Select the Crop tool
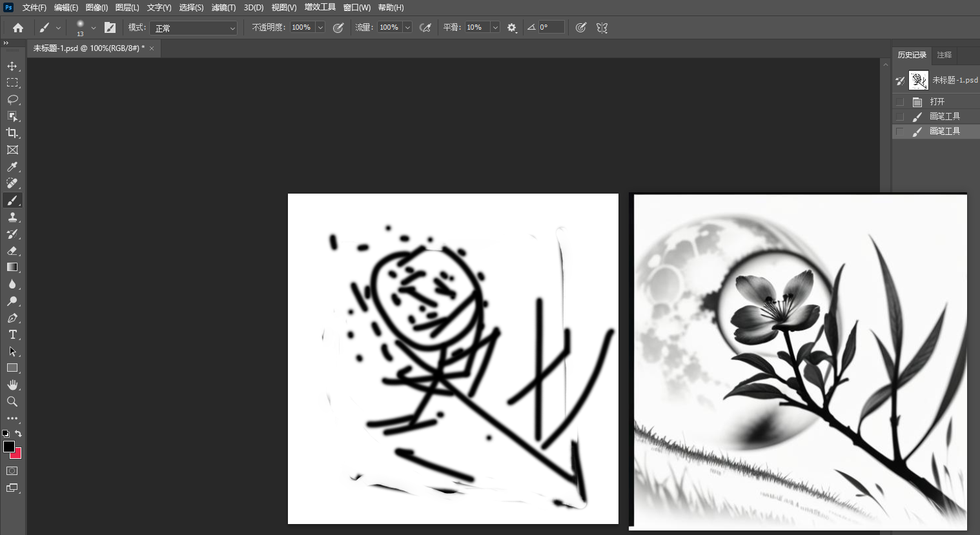 coord(12,133)
